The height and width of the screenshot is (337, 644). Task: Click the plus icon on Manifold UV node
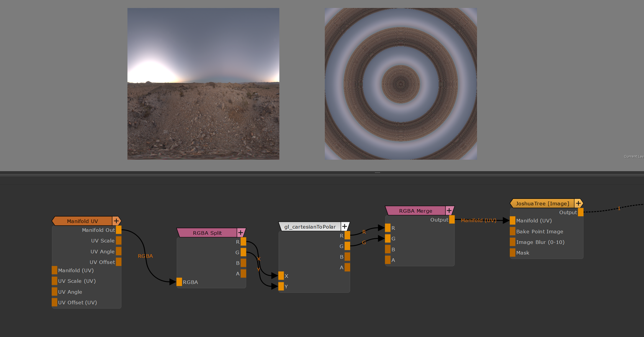click(x=116, y=221)
